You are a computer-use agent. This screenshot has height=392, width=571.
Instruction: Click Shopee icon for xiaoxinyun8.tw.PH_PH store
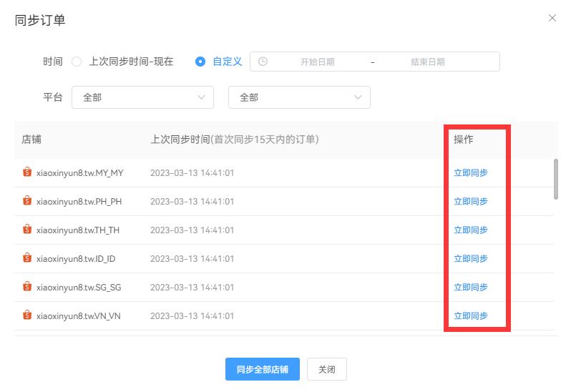click(27, 200)
